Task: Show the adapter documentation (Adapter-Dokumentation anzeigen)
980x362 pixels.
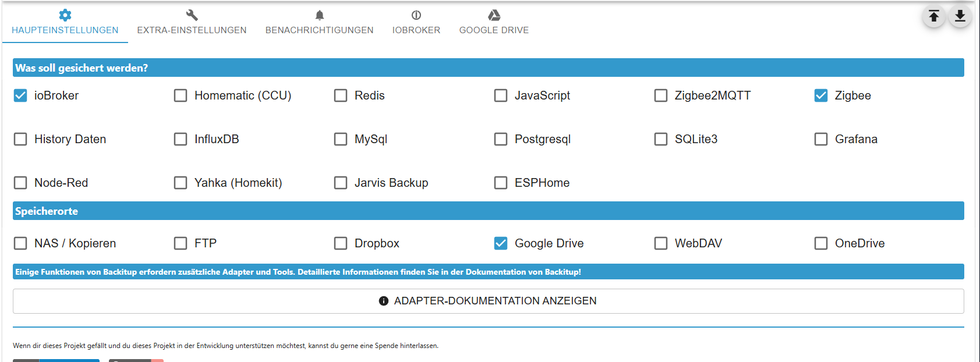Action: [488, 301]
